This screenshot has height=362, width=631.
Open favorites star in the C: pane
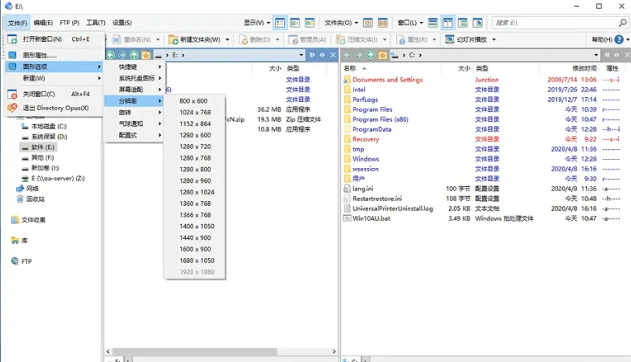(383, 55)
